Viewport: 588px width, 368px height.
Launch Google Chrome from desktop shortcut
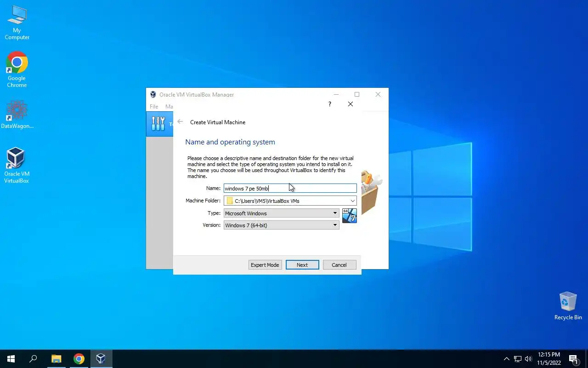click(x=17, y=69)
